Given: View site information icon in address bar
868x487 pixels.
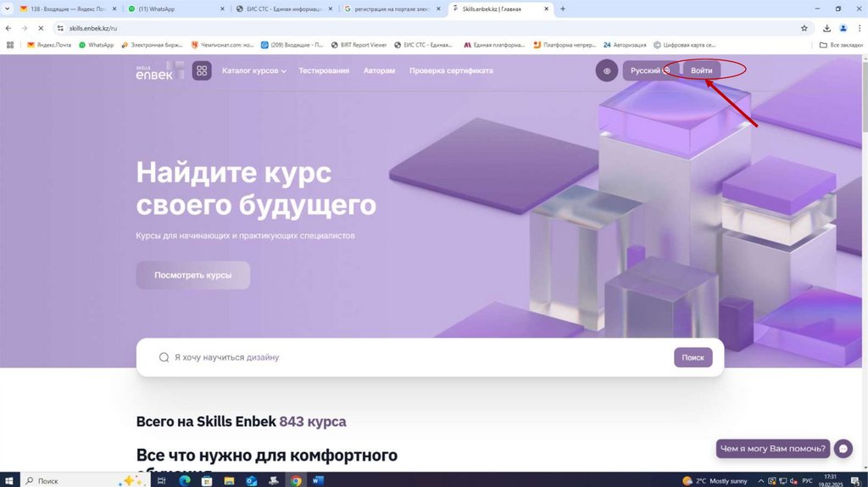Looking at the screenshot, I should click(60, 28).
